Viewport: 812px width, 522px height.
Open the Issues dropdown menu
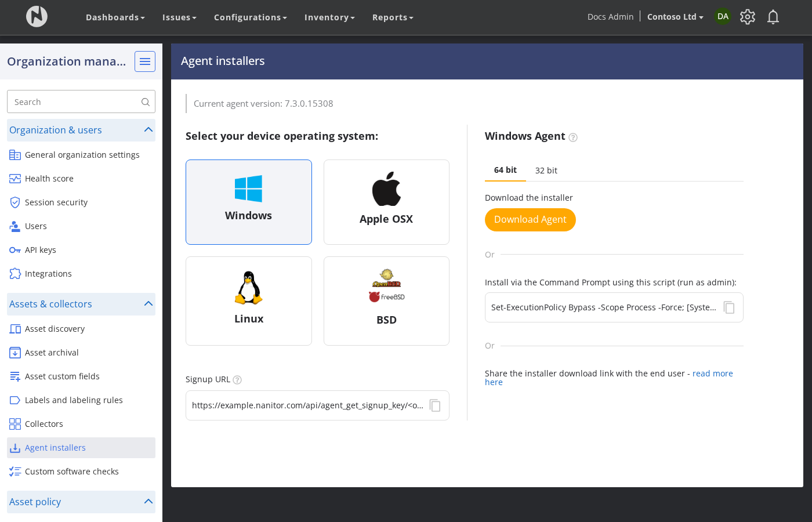(x=179, y=17)
